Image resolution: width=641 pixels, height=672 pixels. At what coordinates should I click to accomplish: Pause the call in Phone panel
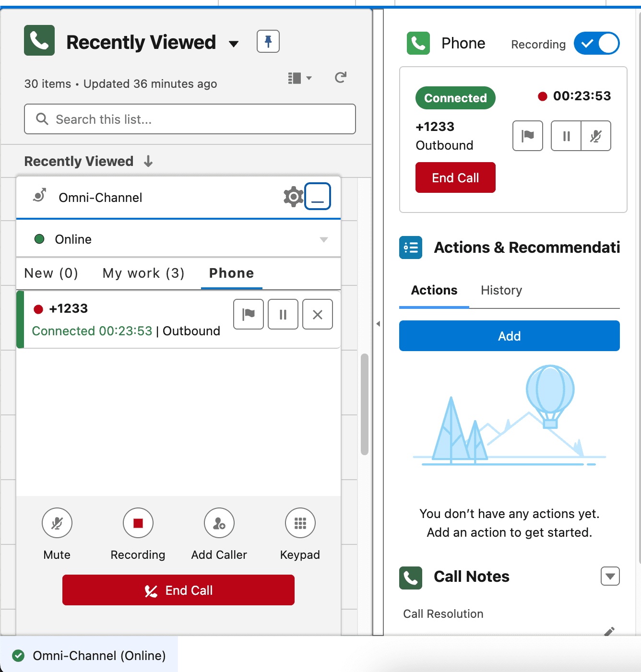566,136
